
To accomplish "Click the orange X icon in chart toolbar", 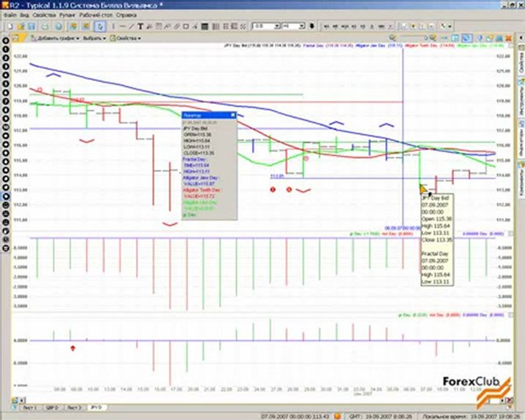I will coord(508,38).
